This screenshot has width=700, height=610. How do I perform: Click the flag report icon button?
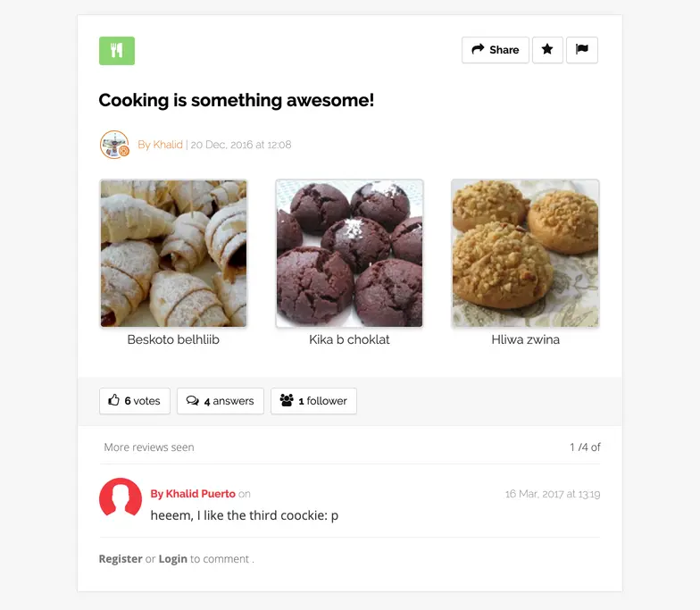[x=582, y=50]
